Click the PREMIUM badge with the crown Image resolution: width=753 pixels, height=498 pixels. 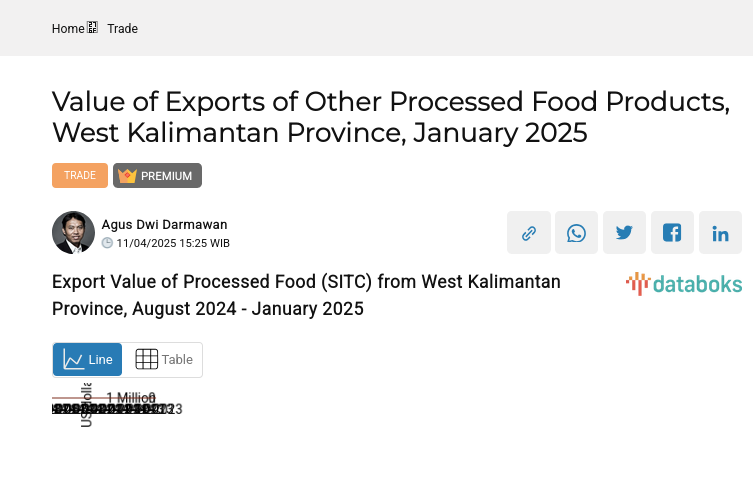click(x=157, y=176)
